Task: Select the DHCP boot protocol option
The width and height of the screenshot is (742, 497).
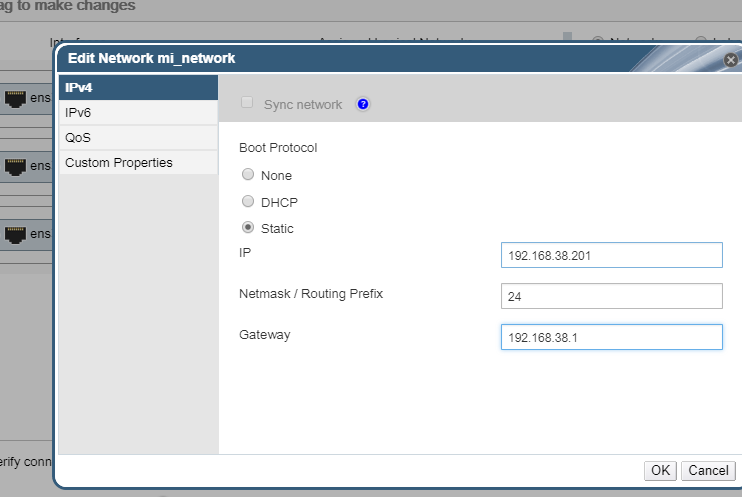Action: point(248,201)
